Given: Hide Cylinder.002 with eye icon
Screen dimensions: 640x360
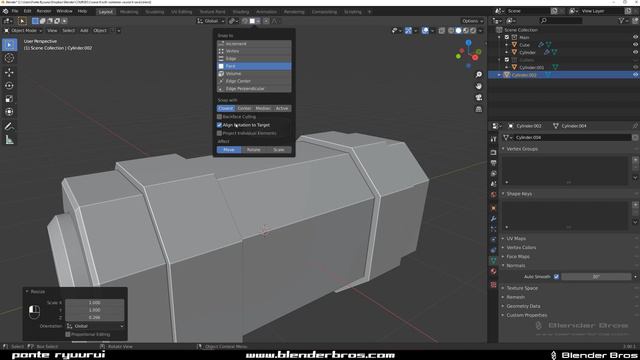Looking at the screenshot, I should click(x=635, y=75).
